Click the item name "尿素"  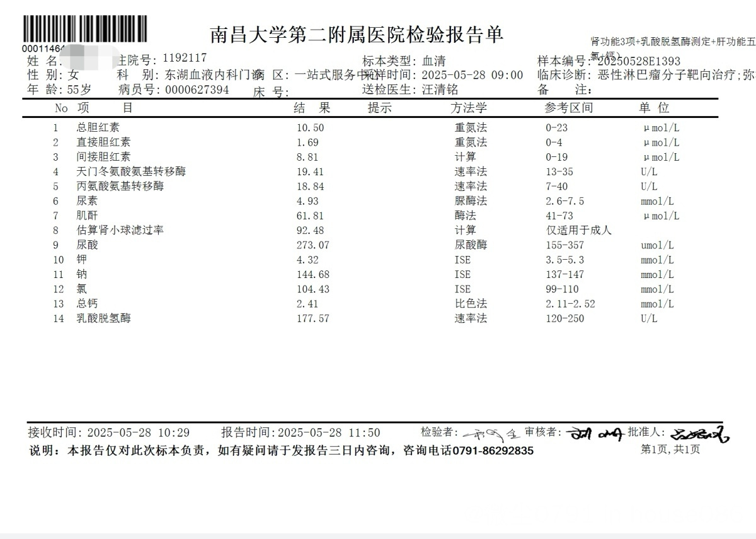87,201
